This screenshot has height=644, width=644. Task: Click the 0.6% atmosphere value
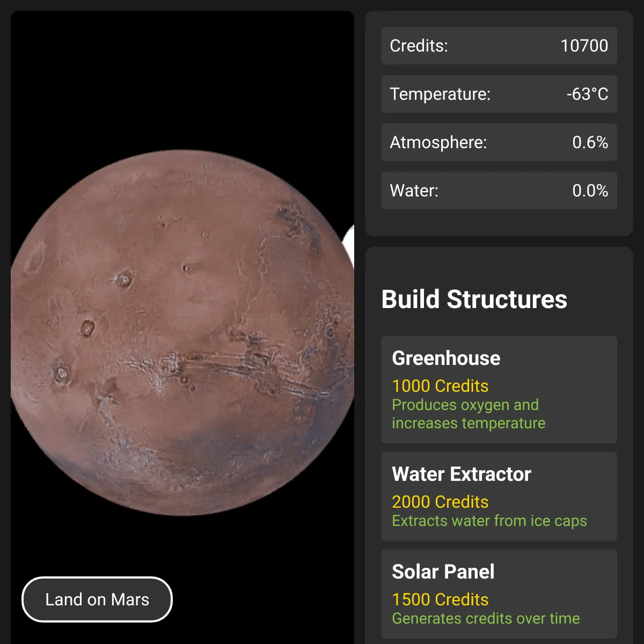590,142
